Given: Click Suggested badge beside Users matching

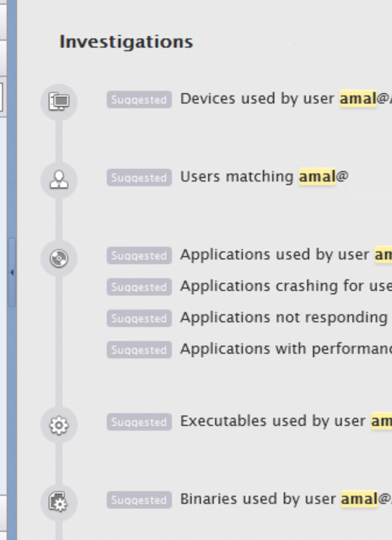Looking at the screenshot, I should [x=139, y=178].
